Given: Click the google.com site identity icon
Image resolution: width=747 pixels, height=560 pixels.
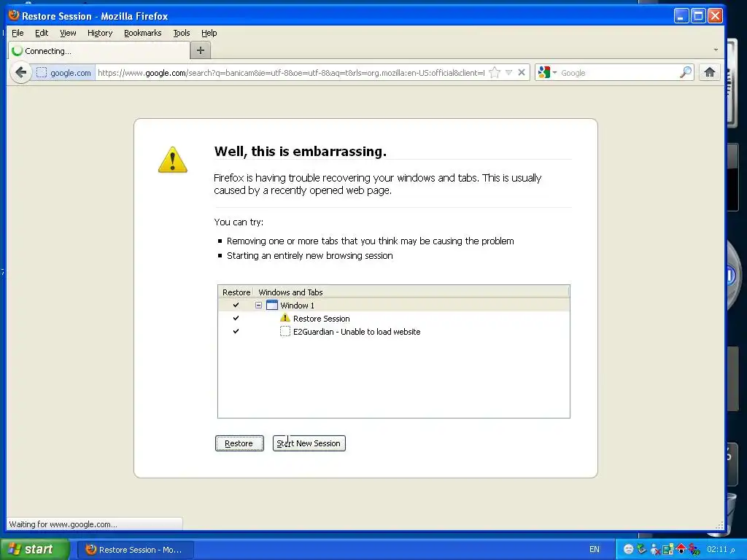Looking at the screenshot, I should (42, 72).
